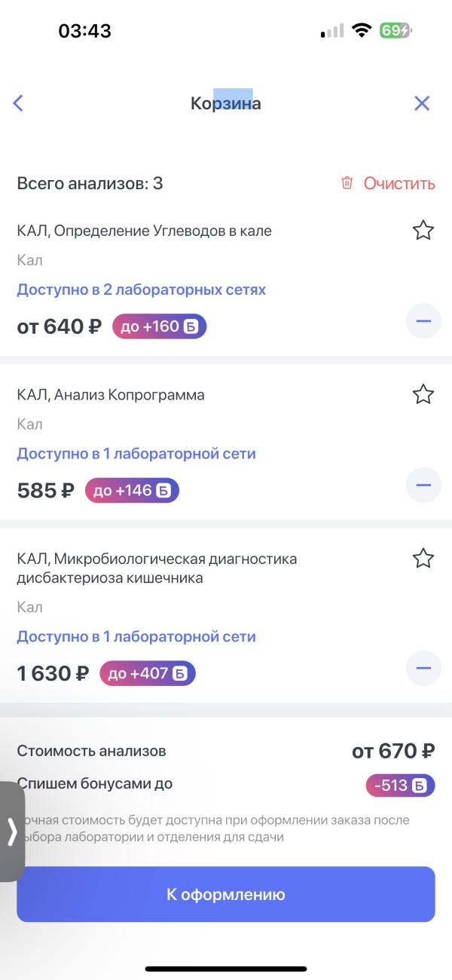Remove дисбактериоза analysis using minus button
The image size is (452, 980).
point(423,667)
